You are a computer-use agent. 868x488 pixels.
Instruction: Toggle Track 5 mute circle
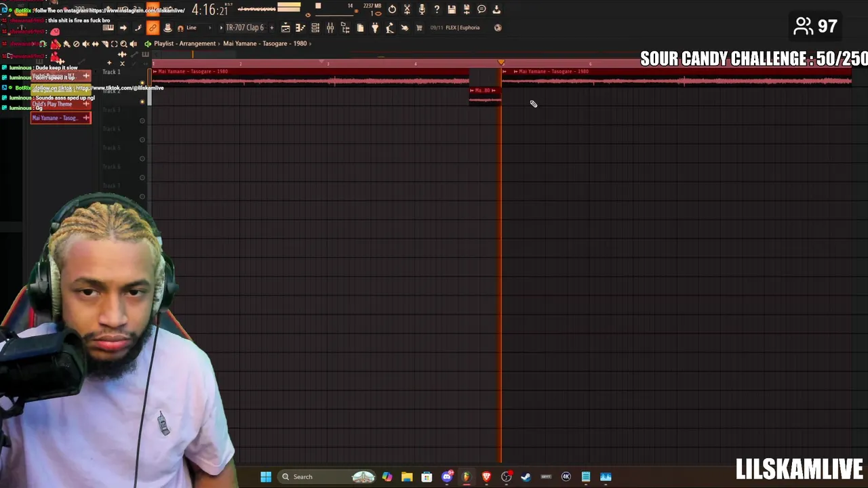tap(142, 159)
